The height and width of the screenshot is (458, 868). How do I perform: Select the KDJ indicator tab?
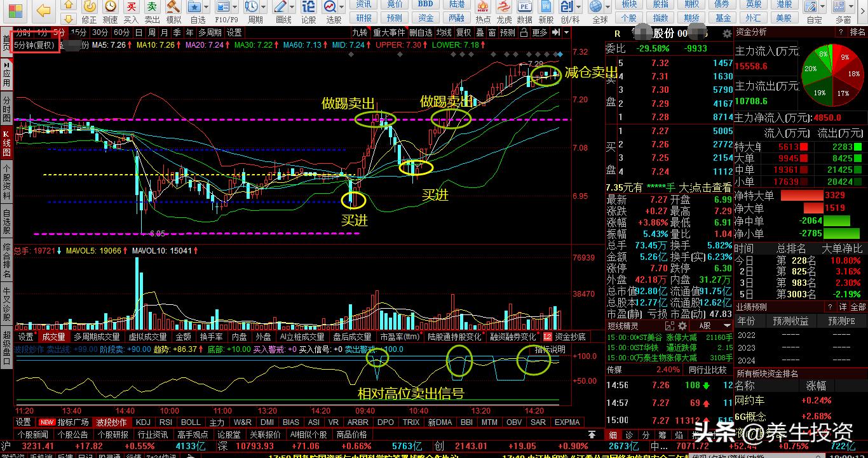pos(143,422)
